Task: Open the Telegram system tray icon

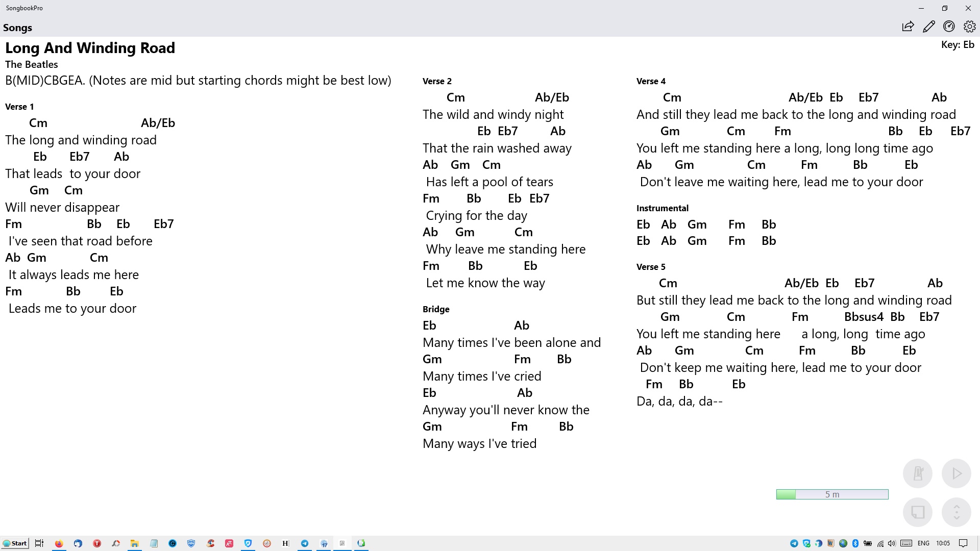Action: tap(794, 543)
